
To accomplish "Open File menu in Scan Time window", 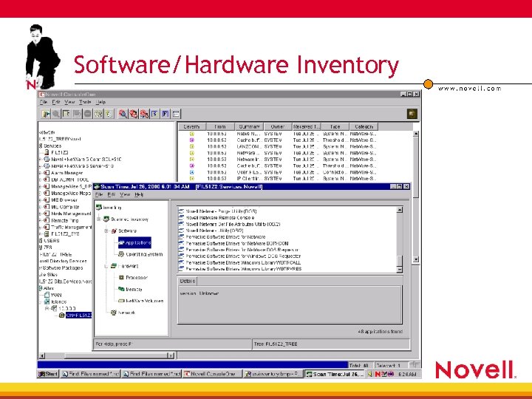I will [x=99, y=194].
